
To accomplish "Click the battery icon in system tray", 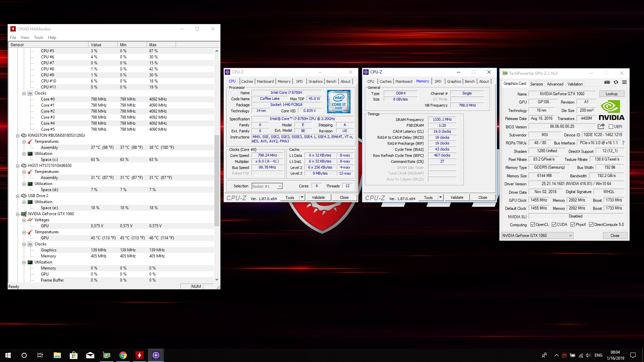I will (x=572, y=355).
